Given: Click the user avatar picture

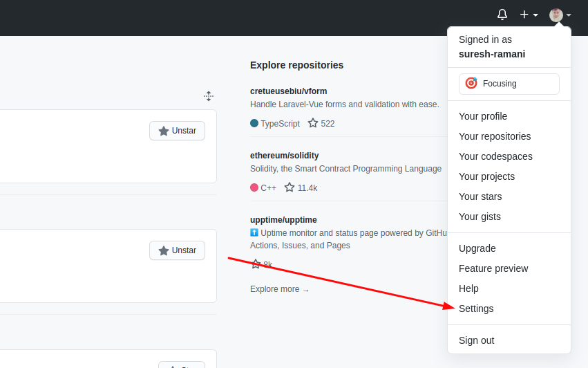Looking at the screenshot, I should coord(556,15).
